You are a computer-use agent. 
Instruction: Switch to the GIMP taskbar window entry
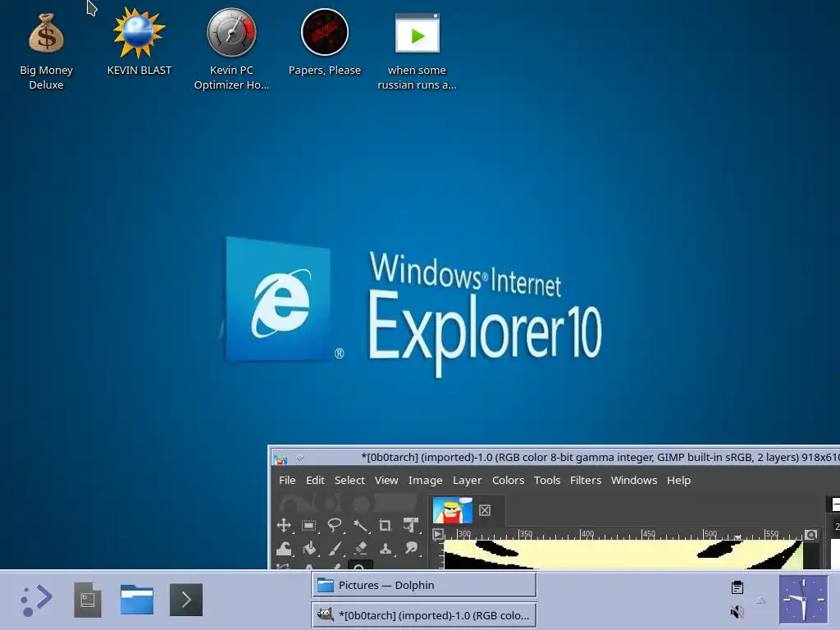(x=424, y=615)
